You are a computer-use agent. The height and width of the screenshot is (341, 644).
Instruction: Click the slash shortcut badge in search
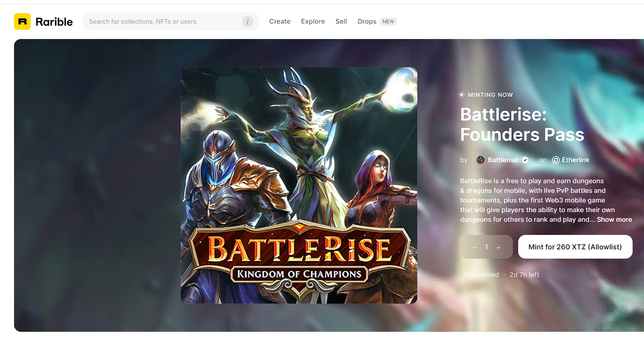(x=248, y=21)
